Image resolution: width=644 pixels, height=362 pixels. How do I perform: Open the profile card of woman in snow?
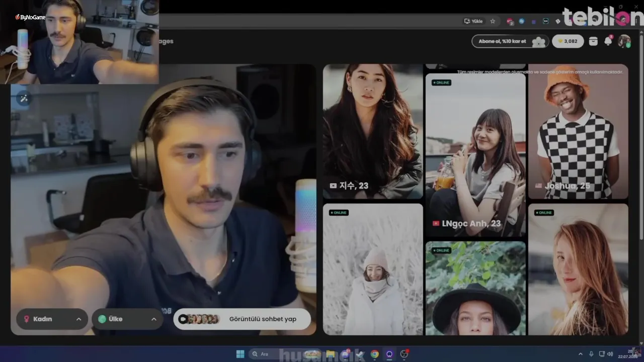pos(373,269)
